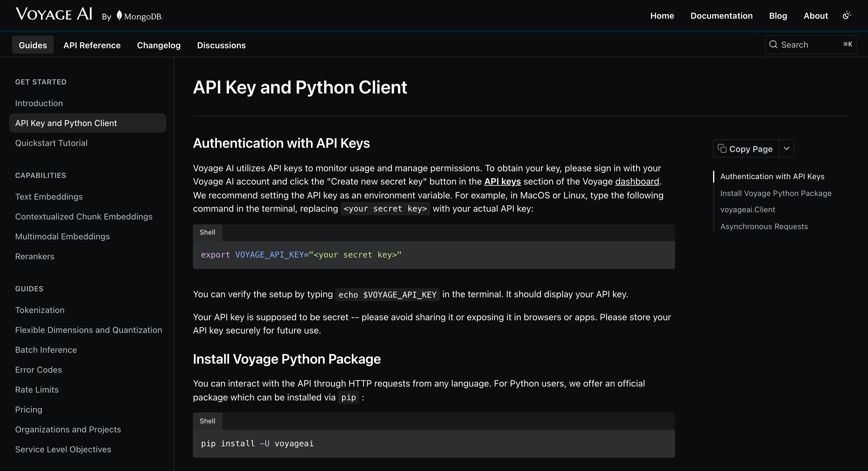The height and width of the screenshot is (471, 868).
Task: Click the inline pip code snippet
Action: click(348, 397)
